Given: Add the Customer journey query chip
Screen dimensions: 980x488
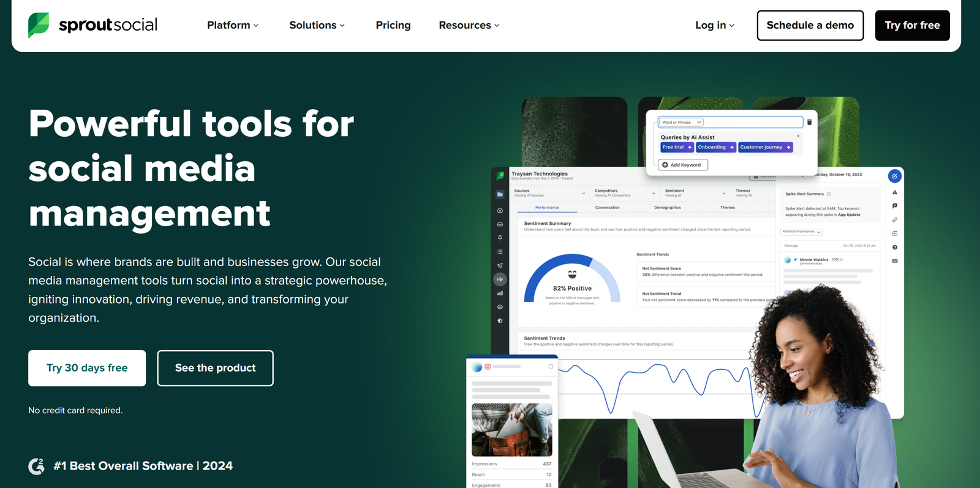Looking at the screenshot, I should point(765,147).
